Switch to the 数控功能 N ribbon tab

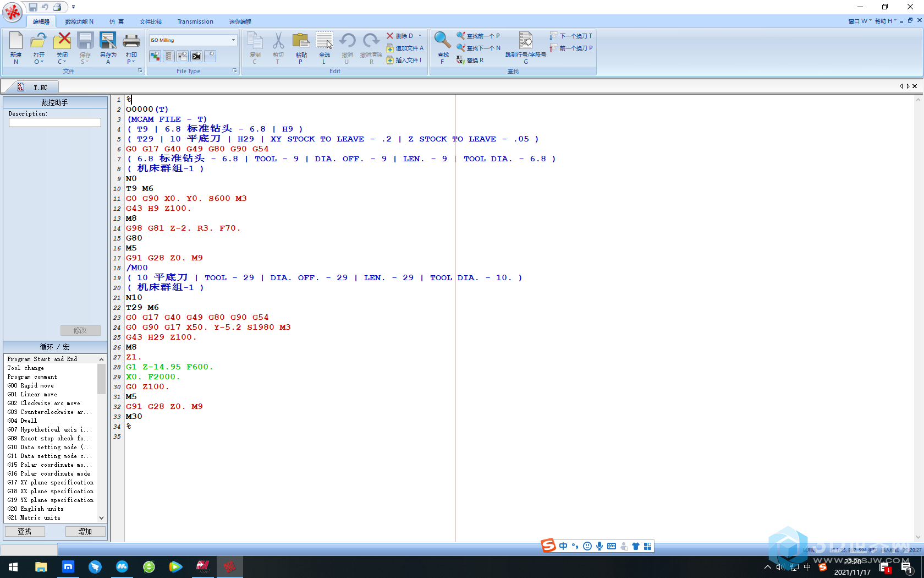pos(79,22)
